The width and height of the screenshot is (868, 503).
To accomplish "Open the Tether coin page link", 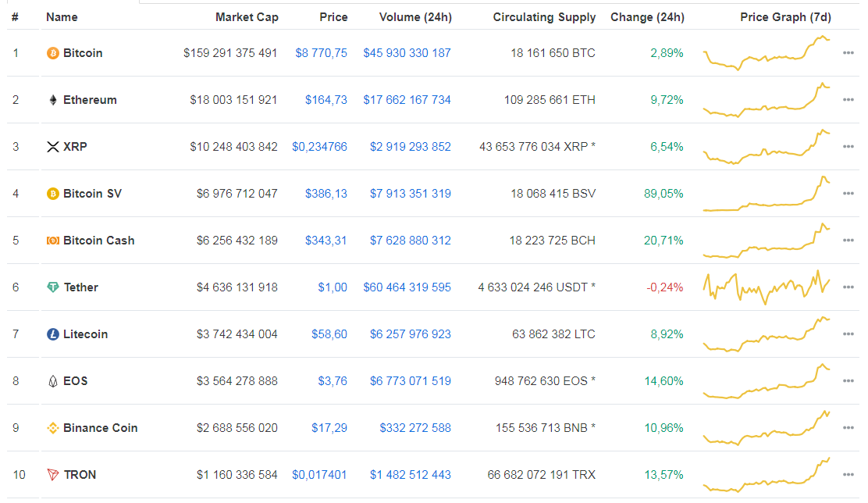I will pyautogui.click(x=81, y=287).
